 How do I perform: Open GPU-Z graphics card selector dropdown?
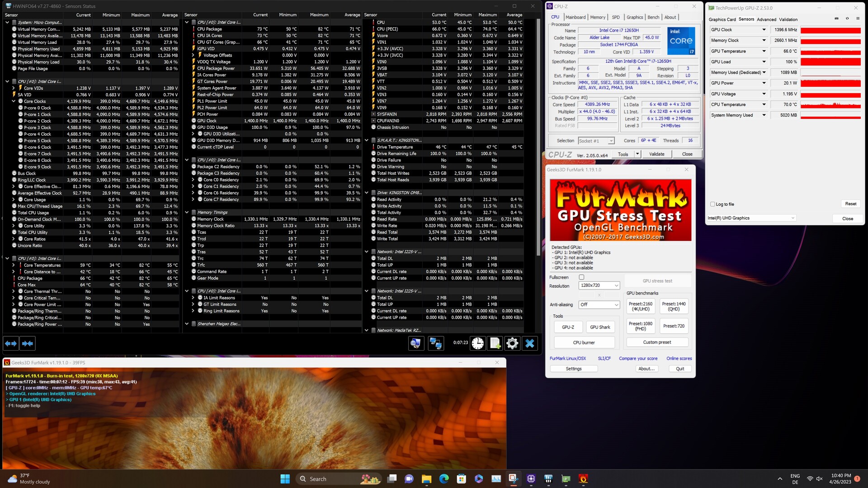pos(751,218)
